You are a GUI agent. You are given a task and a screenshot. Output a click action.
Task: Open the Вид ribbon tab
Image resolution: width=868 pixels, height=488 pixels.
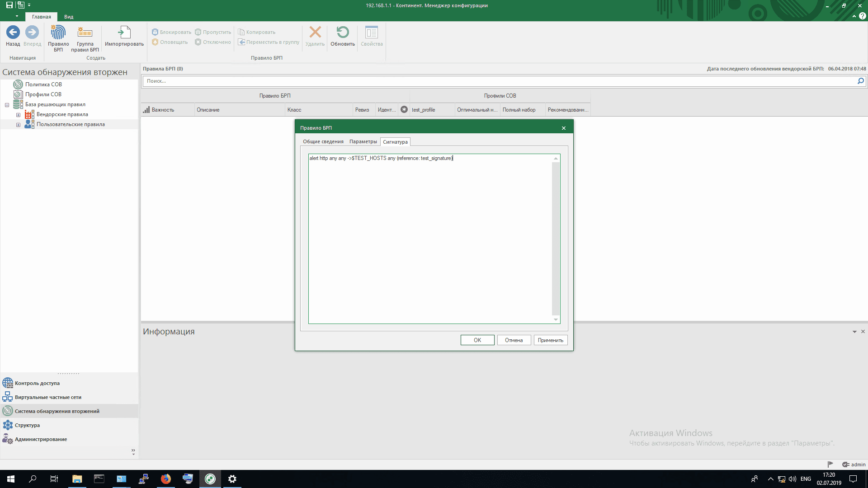click(x=69, y=17)
